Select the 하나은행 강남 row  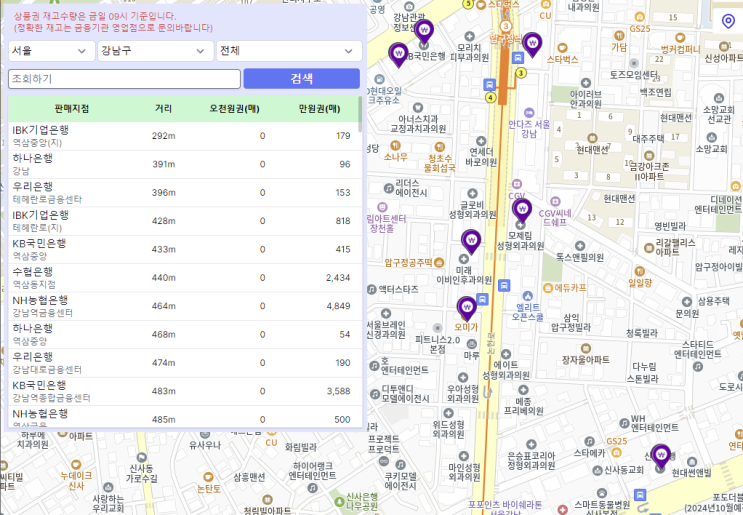(183, 164)
